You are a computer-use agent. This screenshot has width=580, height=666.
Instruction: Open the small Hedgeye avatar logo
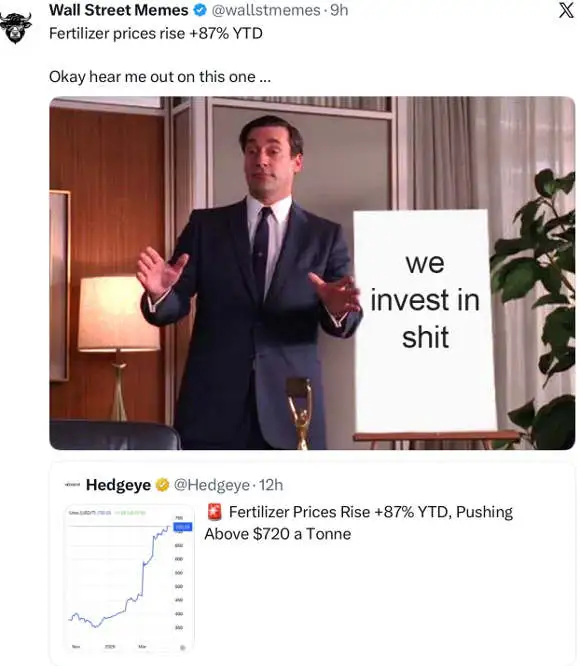click(x=72, y=485)
